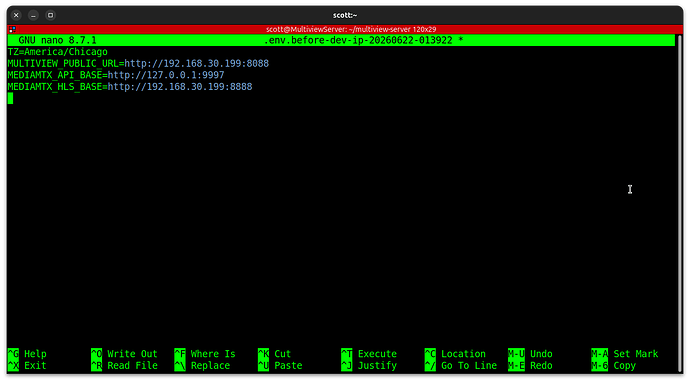Click the ^/ Go To Line shortcut
690x382 pixels.
461,366
